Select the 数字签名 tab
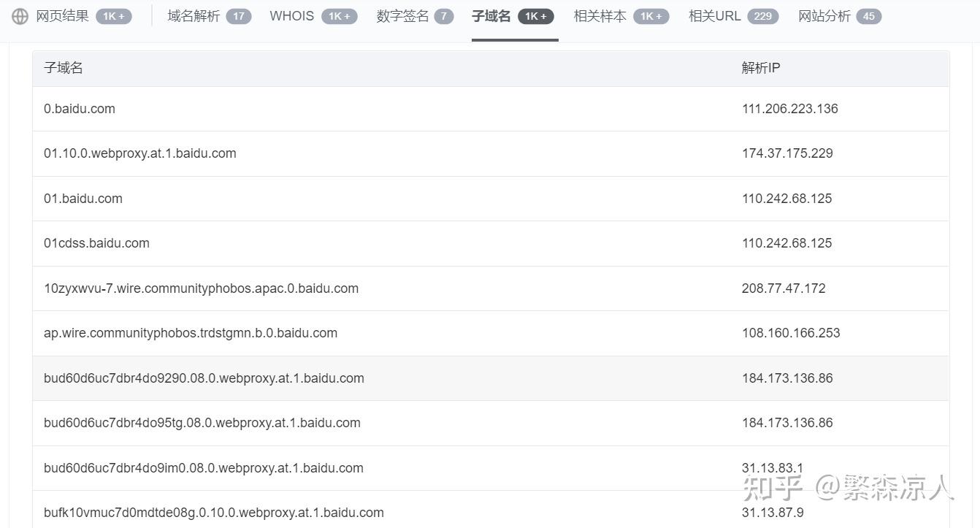Screen dimensions: 980x528 click(415, 16)
